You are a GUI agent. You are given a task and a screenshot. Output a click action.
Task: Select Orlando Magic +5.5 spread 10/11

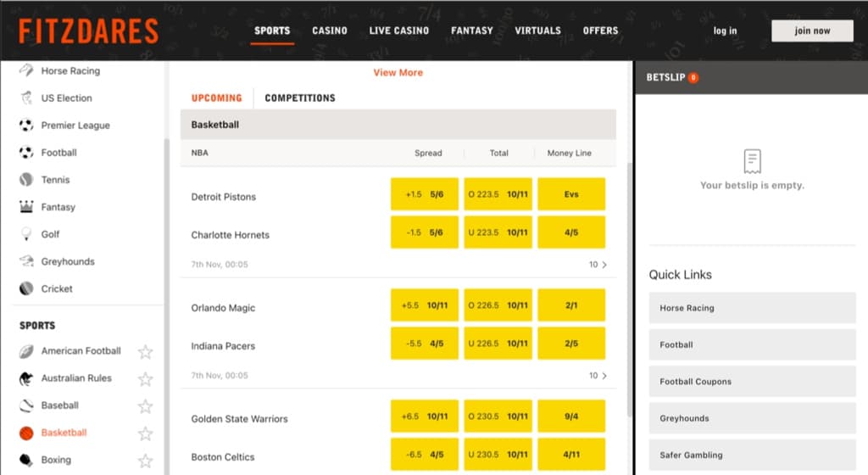(424, 305)
